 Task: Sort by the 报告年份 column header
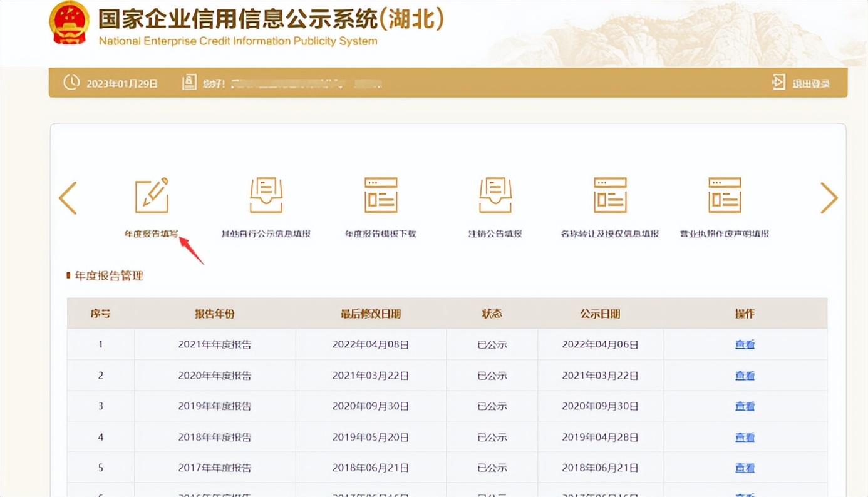(215, 314)
